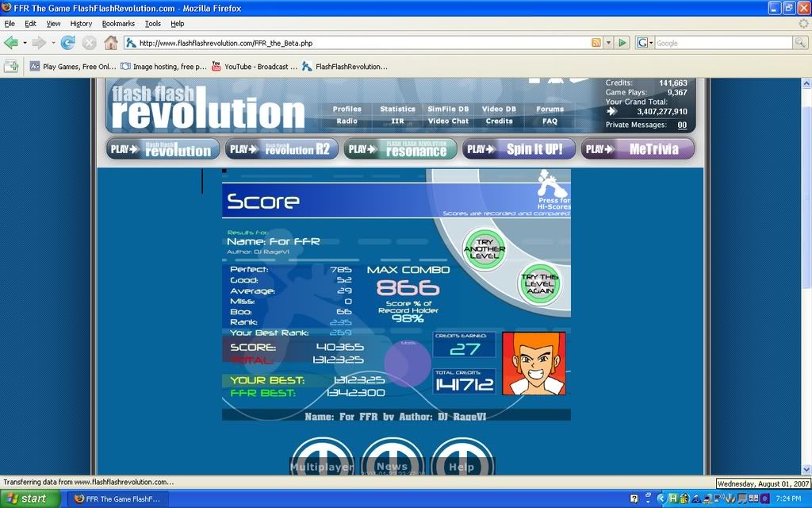Click the Try Another Level button
This screenshot has height=508, width=812.
pos(484,249)
